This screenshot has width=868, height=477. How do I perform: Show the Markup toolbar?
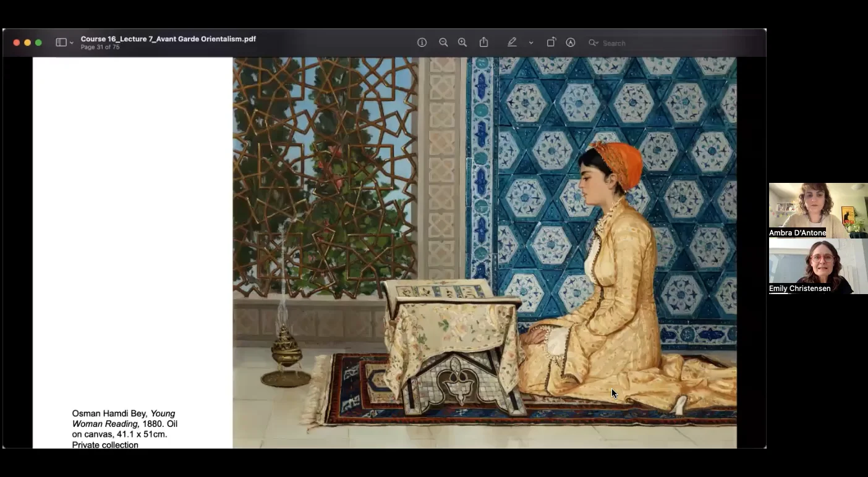[571, 43]
